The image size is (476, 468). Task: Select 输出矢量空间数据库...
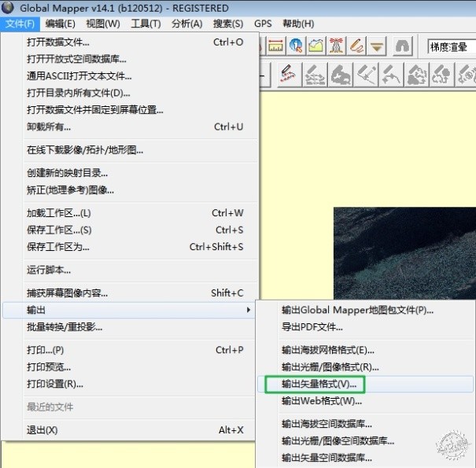(366, 458)
